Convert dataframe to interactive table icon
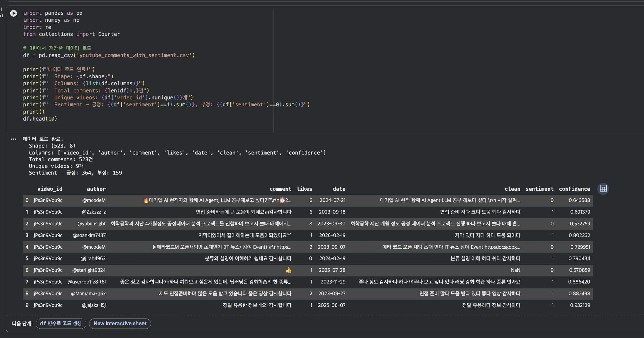This screenshot has height=338, width=644. tap(603, 189)
